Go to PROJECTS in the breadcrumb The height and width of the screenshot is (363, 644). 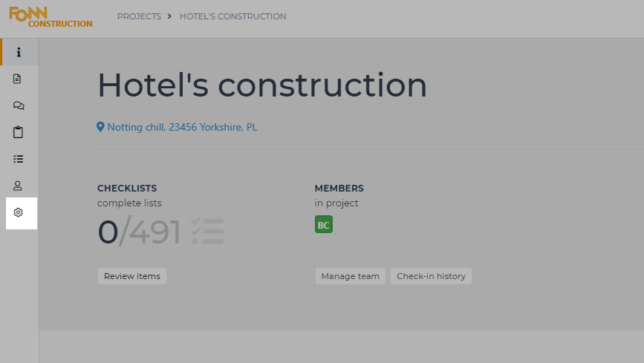pyautogui.click(x=139, y=16)
